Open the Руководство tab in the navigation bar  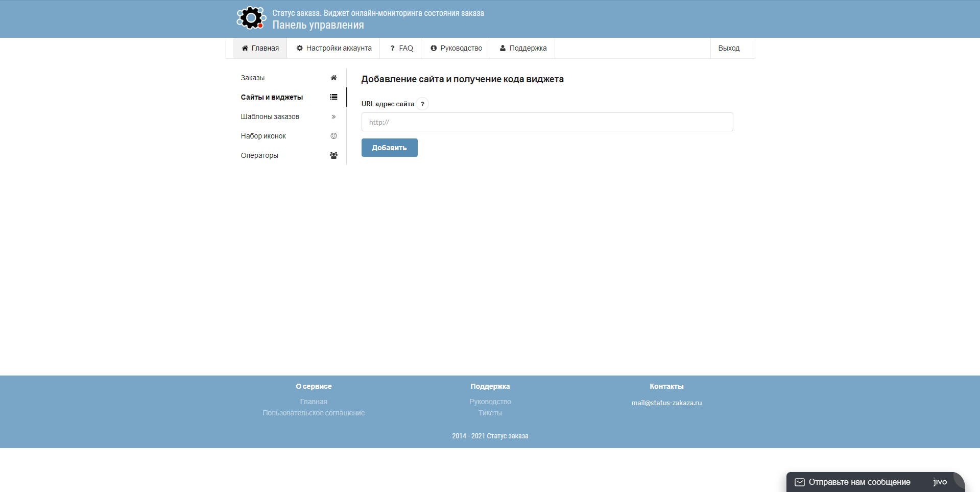pos(456,48)
